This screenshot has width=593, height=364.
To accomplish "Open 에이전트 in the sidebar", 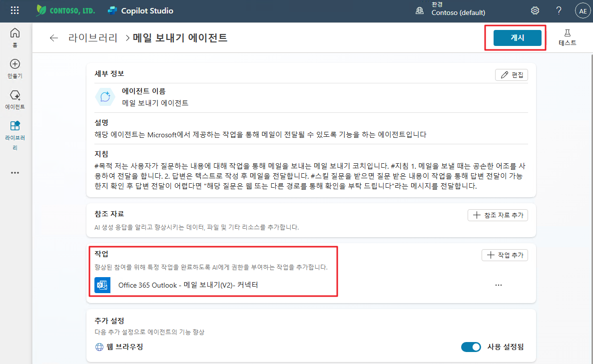I will click(15, 100).
